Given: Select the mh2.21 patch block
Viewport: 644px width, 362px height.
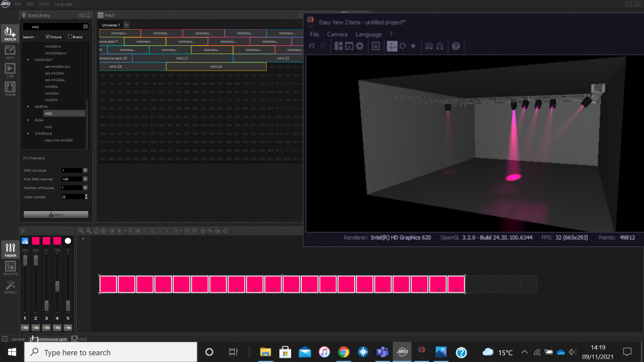Looking at the screenshot, I should (x=182, y=58).
